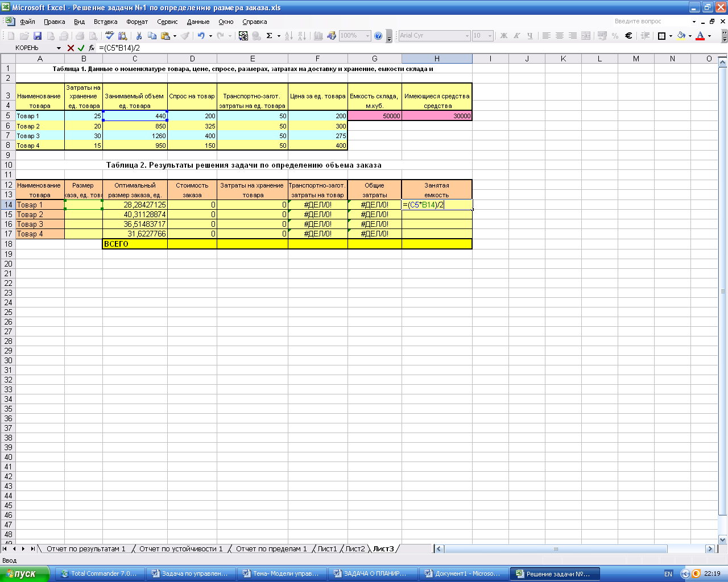Viewport: 728px width, 582px height.
Task: Toggle Italic (К) formatting
Action: (x=516, y=35)
